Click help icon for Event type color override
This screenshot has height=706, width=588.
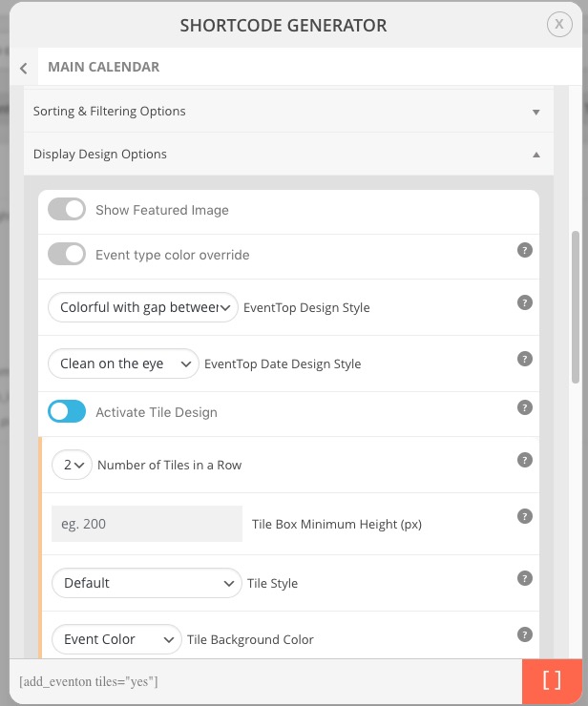pyautogui.click(x=524, y=250)
